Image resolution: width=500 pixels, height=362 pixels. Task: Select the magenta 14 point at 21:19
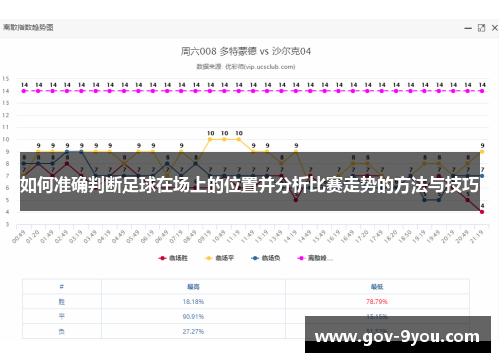(x=482, y=91)
